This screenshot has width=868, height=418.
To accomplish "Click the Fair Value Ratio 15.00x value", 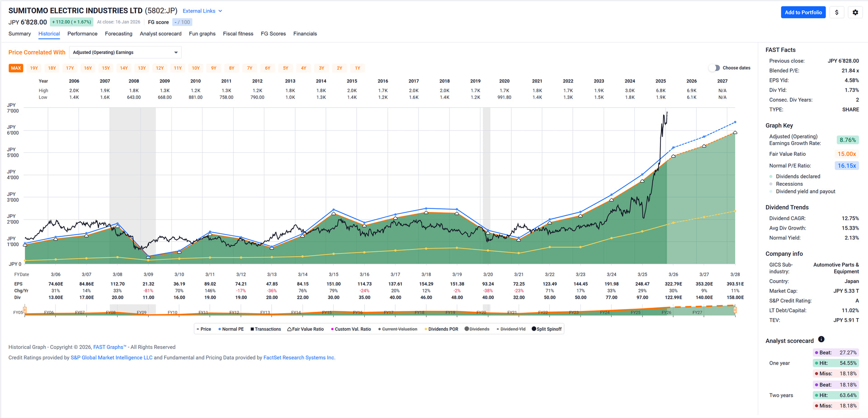I will (846, 154).
